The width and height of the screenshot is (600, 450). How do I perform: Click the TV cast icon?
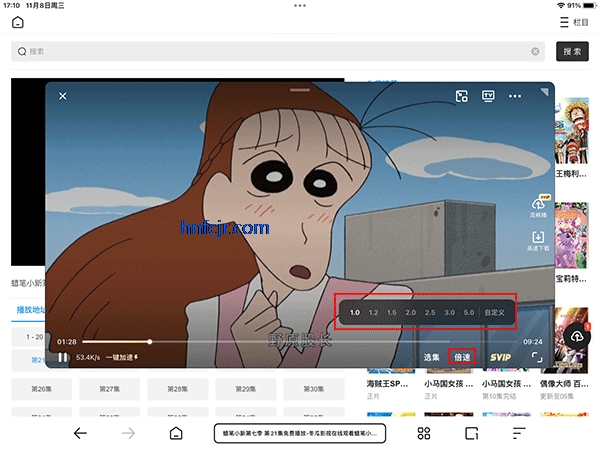pyautogui.click(x=488, y=96)
